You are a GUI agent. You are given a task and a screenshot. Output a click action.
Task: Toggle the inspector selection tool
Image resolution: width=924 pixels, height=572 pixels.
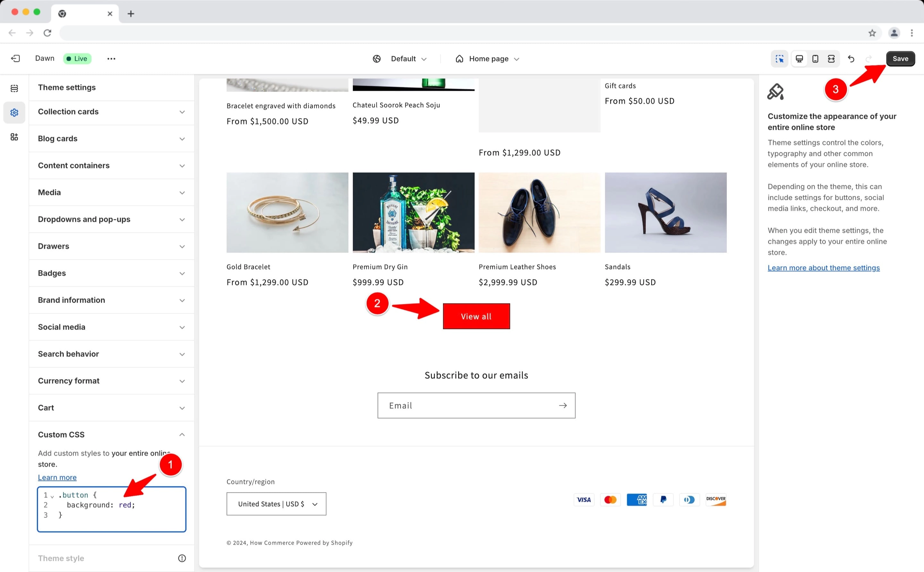point(779,59)
